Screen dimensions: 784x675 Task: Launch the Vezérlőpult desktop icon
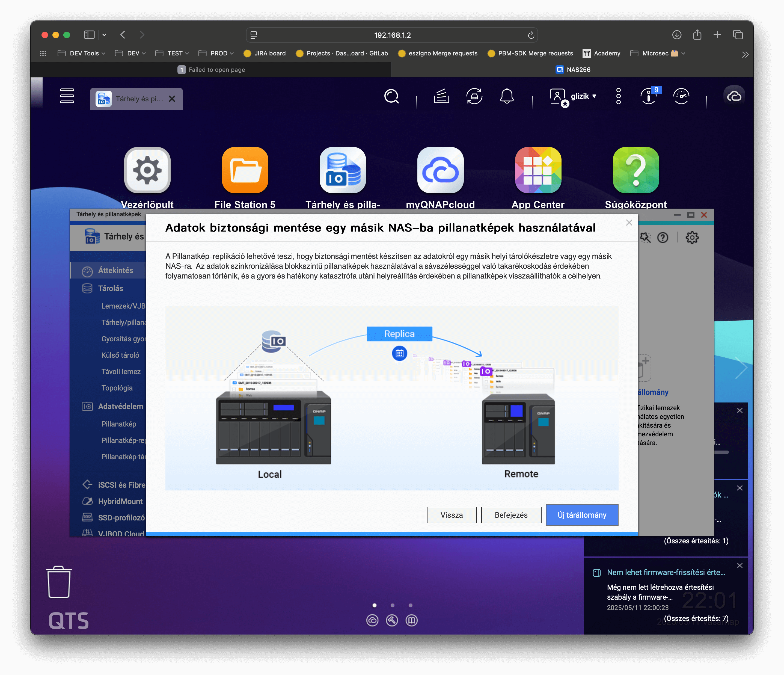147,170
